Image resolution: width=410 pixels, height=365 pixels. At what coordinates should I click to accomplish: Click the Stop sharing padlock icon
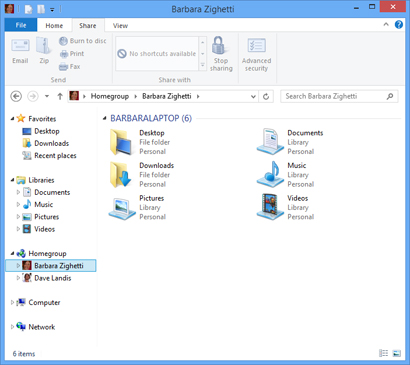tap(219, 45)
